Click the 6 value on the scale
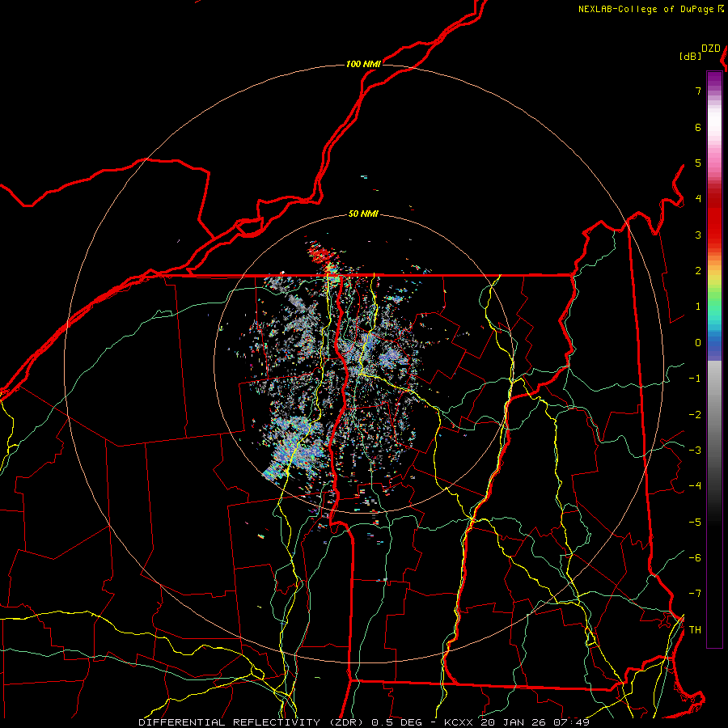Image resolution: width=728 pixels, height=728 pixels. tap(698, 127)
